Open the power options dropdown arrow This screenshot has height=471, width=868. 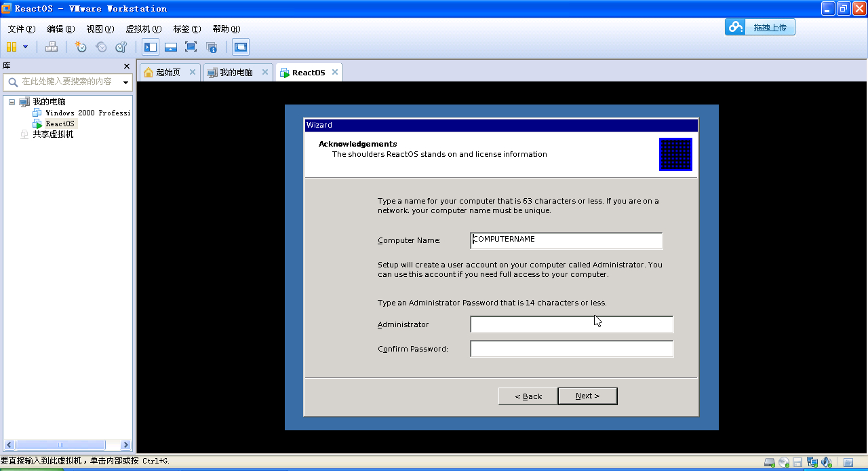click(x=26, y=47)
